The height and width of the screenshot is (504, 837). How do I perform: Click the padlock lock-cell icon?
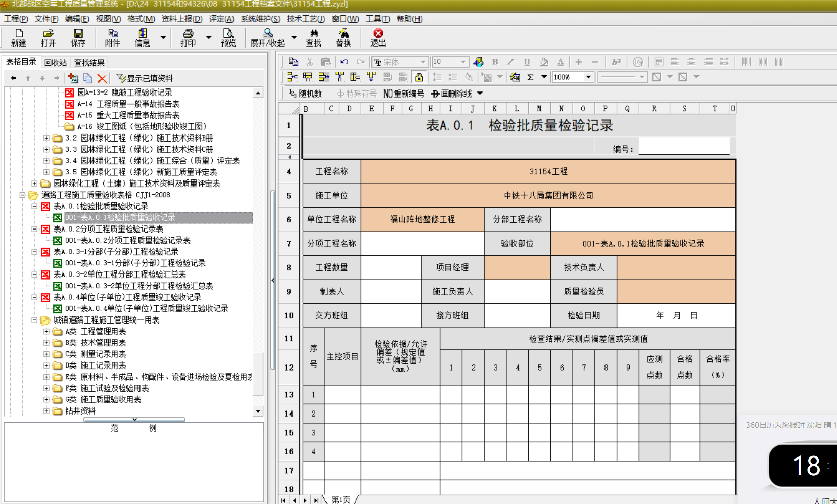point(419,77)
